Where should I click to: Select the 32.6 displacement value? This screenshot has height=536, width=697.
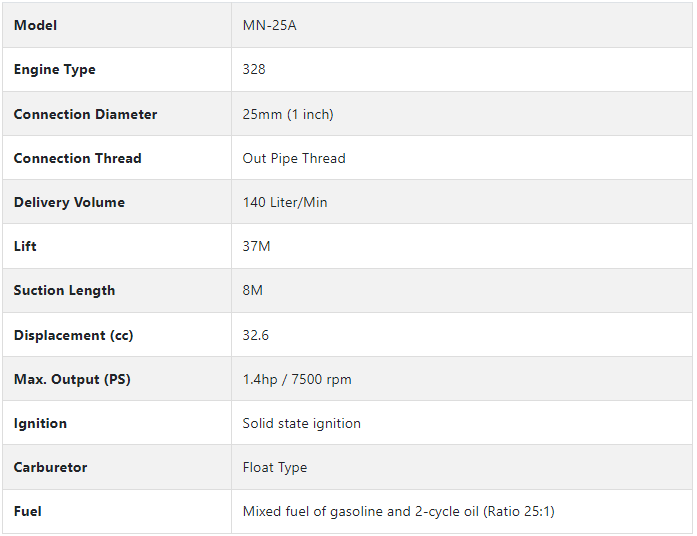click(x=256, y=335)
